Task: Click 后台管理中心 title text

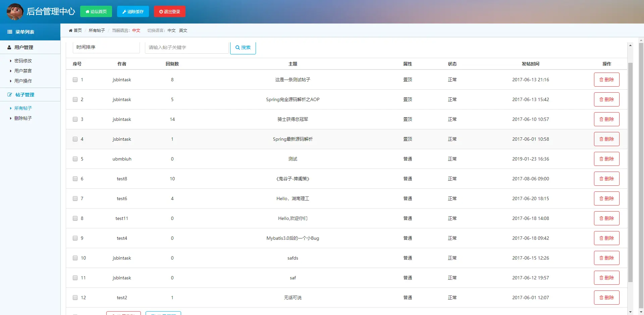Action: [x=51, y=11]
